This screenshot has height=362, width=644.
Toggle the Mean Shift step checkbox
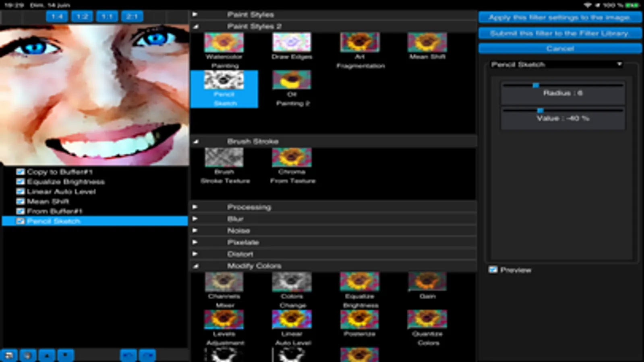[20, 201]
